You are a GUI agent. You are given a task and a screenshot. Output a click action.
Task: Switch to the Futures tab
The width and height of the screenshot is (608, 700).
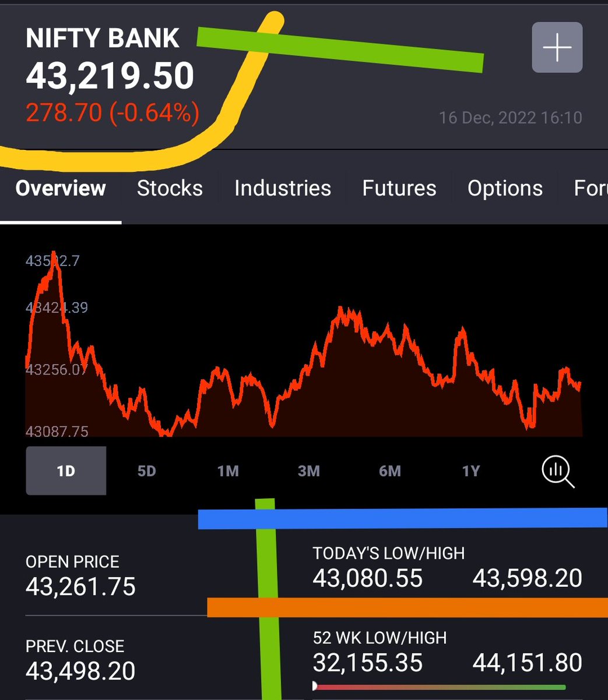click(399, 188)
